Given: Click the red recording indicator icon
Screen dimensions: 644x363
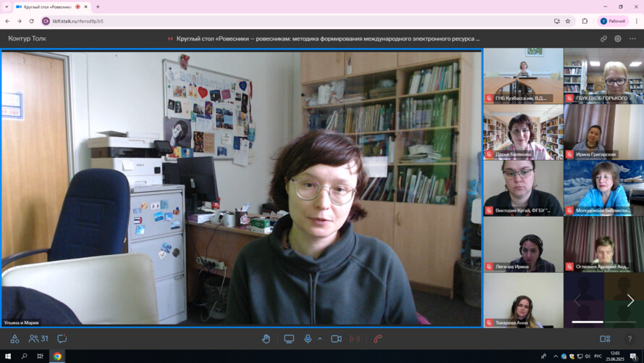Looking at the screenshot, I should 355,338.
